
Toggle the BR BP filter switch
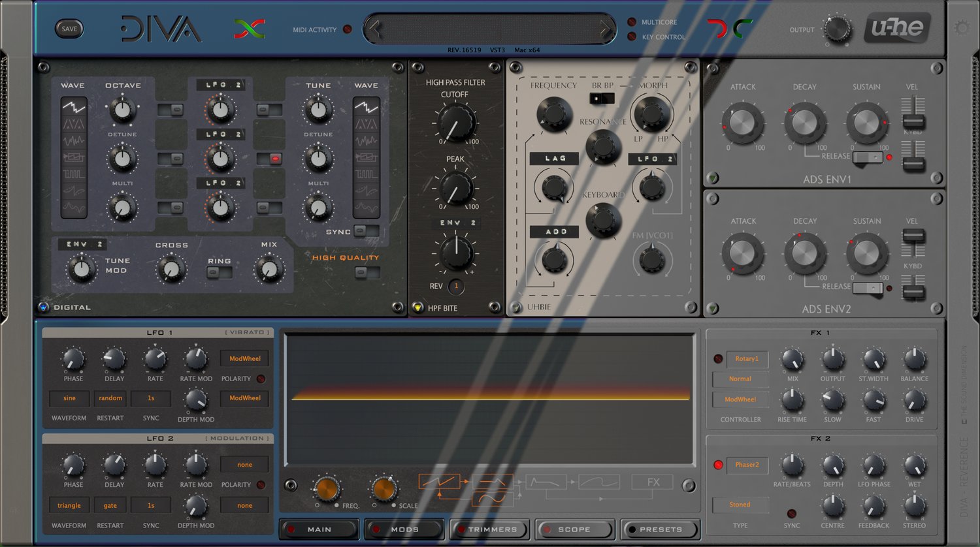click(602, 99)
